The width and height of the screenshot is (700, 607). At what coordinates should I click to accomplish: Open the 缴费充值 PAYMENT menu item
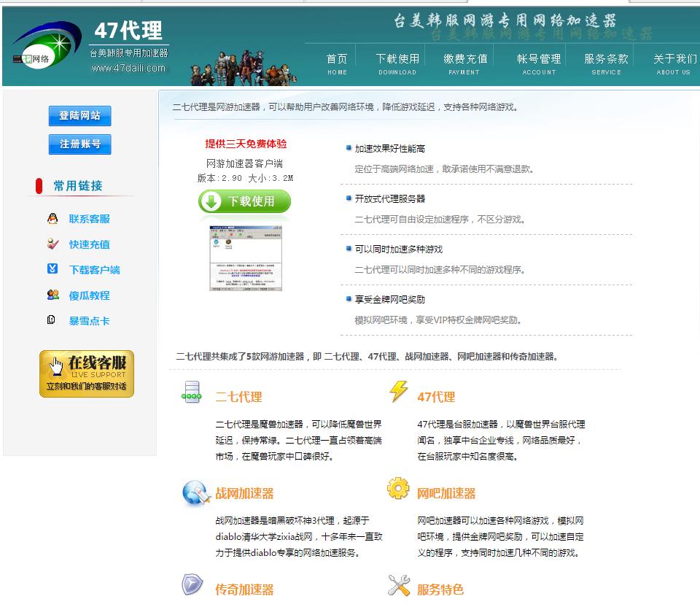[464, 64]
